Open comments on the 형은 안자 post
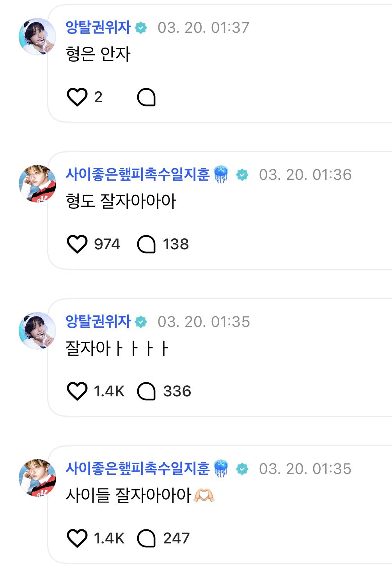This screenshot has width=392, height=568. [x=146, y=97]
